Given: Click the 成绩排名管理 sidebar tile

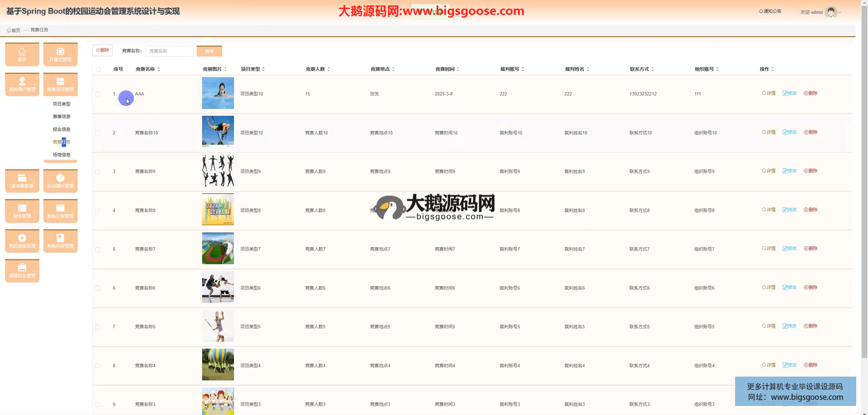Looking at the screenshot, I should (22, 270).
